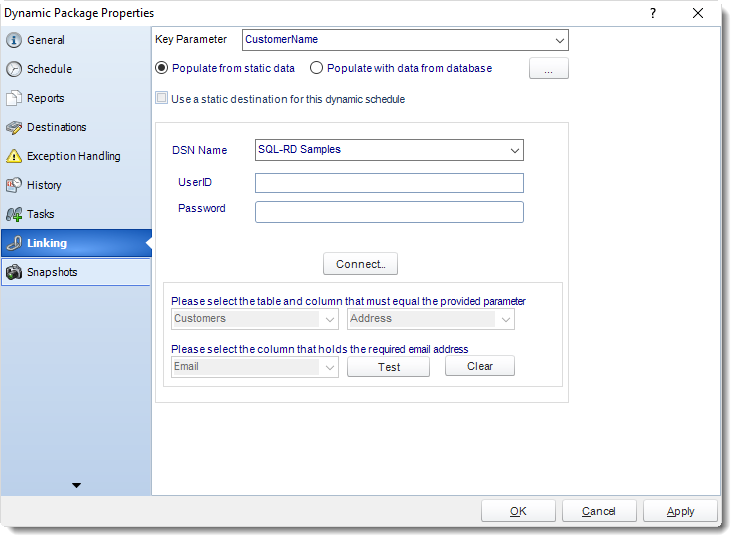The height and width of the screenshot is (542, 737).
Task: Click the Clear button
Action: pyautogui.click(x=480, y=366)
